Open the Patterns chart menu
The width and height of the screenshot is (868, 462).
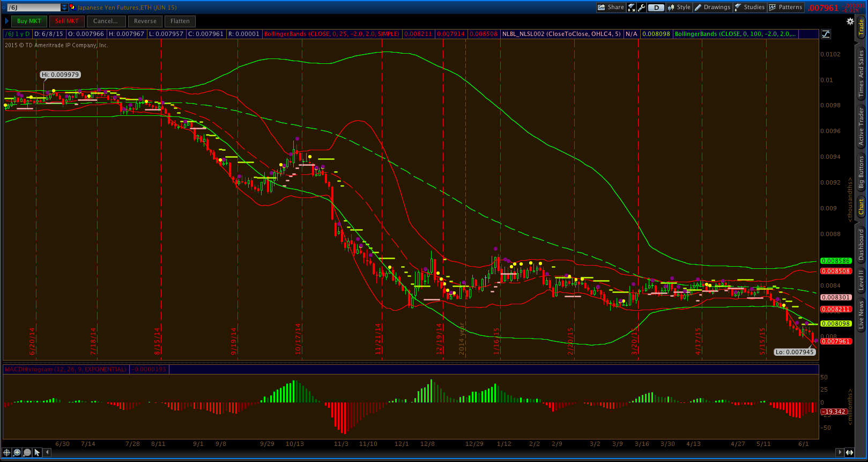(x=785, y=8)
